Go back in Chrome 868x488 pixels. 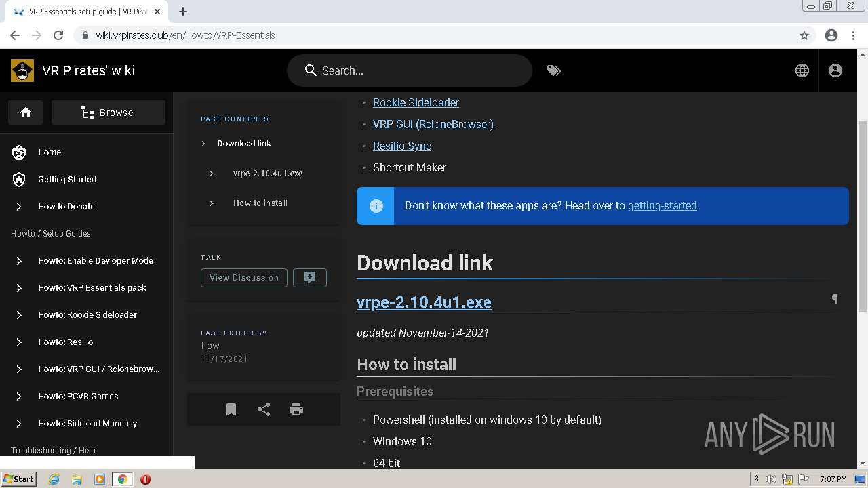[x=15, y=35]
